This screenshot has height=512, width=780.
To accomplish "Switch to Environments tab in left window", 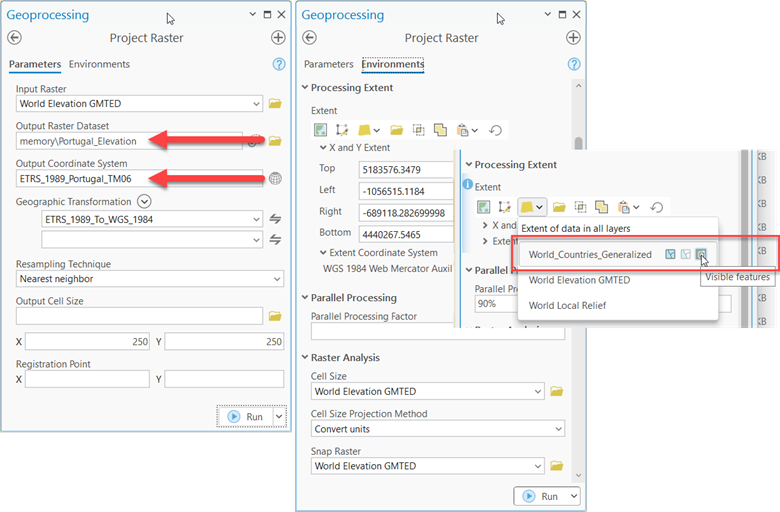I will pyautogui.click(x=99, y=64).
